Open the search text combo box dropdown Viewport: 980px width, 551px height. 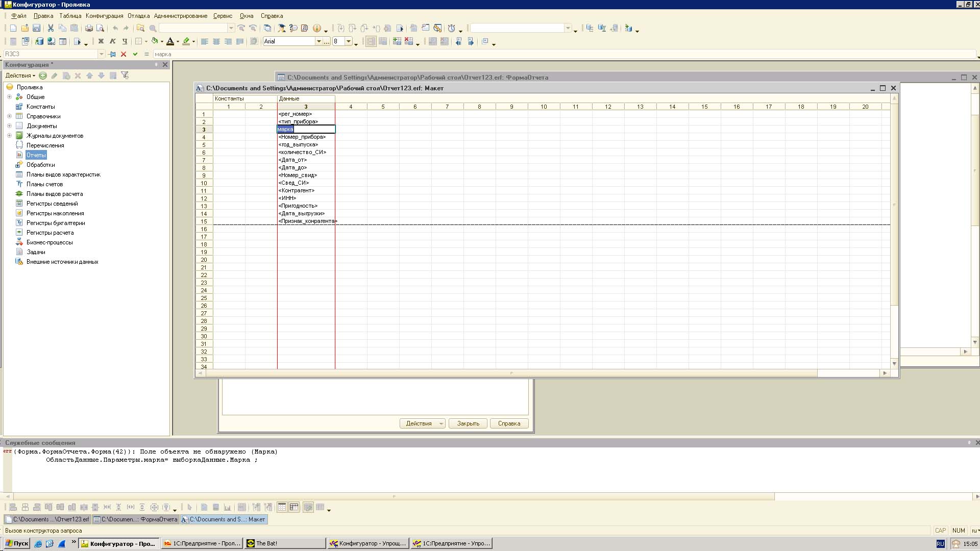(231, 28)
